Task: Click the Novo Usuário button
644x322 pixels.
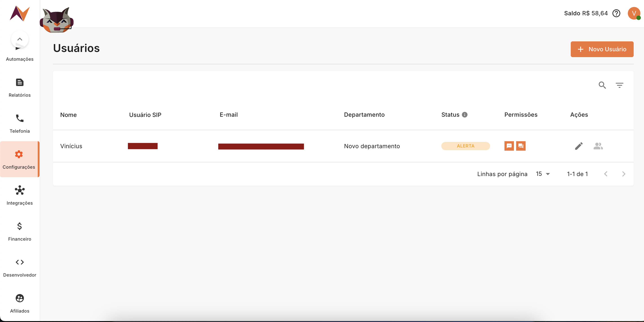Action: tap(602, 49)
